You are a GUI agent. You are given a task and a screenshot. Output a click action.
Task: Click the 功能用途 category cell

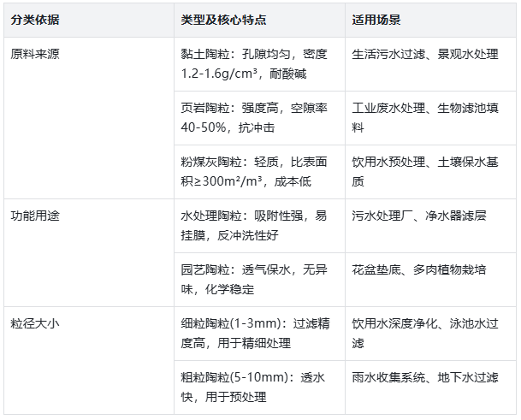click(35, 216)
